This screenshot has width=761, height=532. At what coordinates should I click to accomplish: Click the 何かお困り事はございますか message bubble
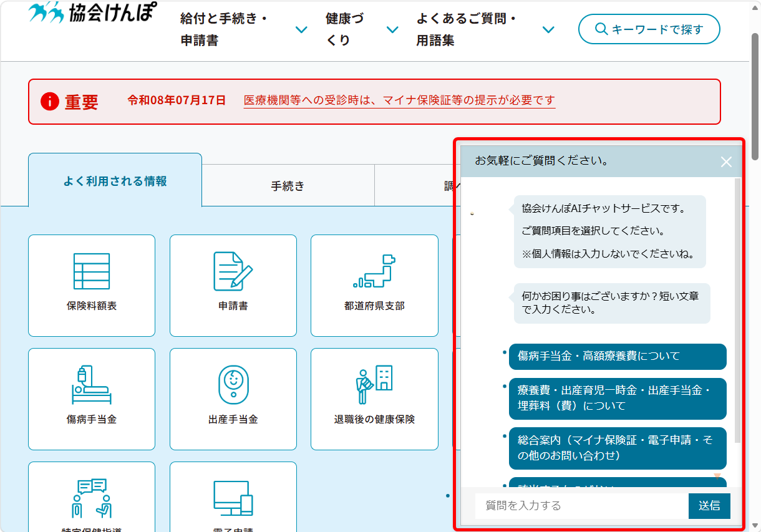click(612, 303)
